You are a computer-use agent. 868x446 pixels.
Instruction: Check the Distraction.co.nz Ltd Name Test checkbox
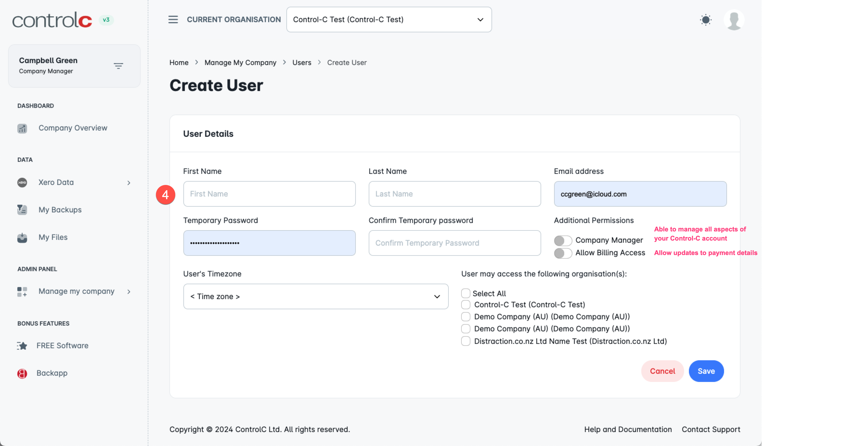[465, 341]
